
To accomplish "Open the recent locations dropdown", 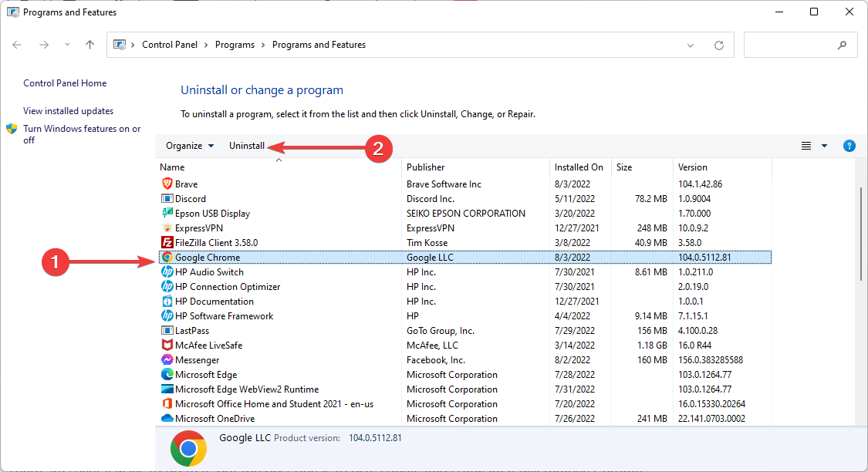I will click(67, 45).
